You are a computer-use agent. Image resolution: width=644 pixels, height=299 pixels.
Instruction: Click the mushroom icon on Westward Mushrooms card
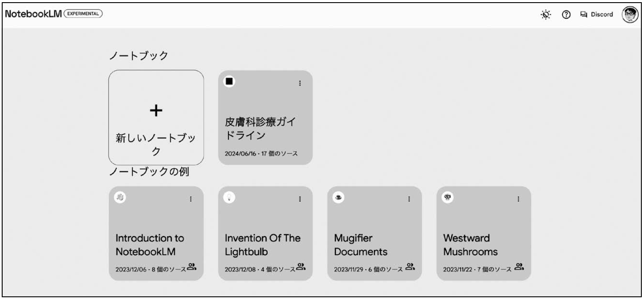(x=448, y=197)
